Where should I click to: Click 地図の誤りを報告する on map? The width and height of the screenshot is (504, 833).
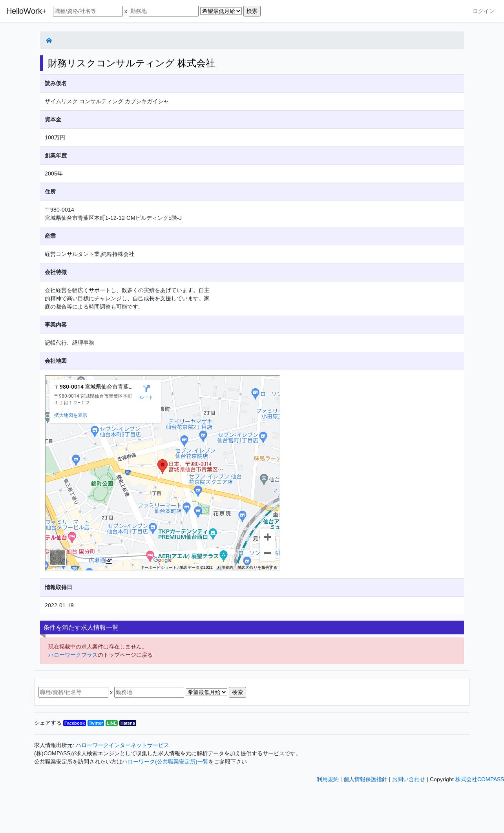[257, 568]
